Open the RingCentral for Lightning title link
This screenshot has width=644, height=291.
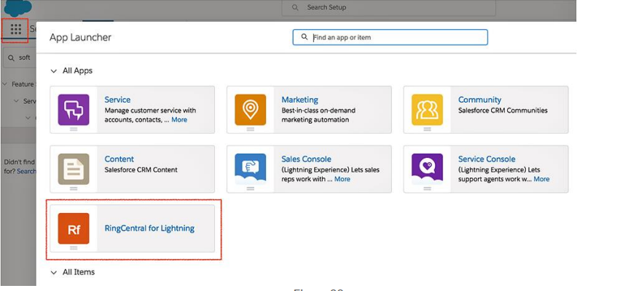click(149, 228)
